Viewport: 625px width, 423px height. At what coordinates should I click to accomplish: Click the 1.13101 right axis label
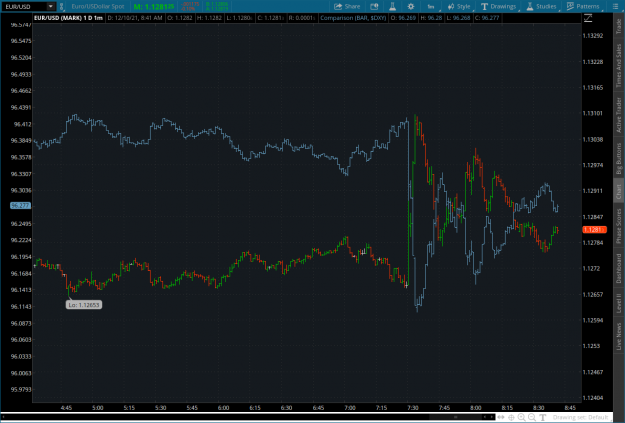[593, 113]
